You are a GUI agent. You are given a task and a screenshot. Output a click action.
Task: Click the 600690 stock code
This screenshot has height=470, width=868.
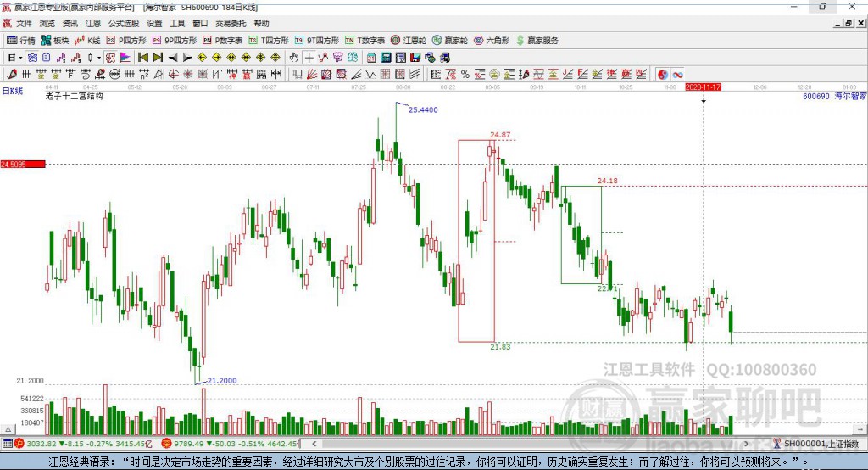coord(816,96)
